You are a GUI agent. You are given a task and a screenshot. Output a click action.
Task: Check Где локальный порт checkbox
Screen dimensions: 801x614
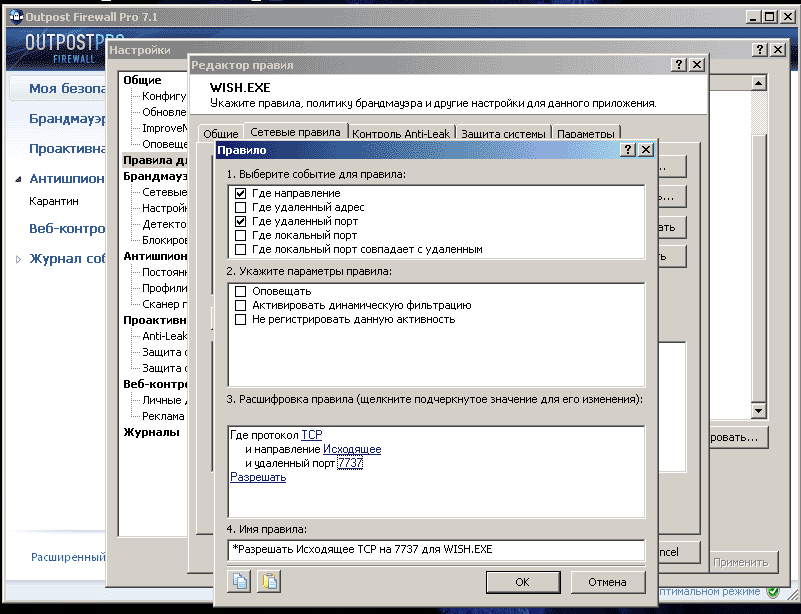(x=240, y=235)
